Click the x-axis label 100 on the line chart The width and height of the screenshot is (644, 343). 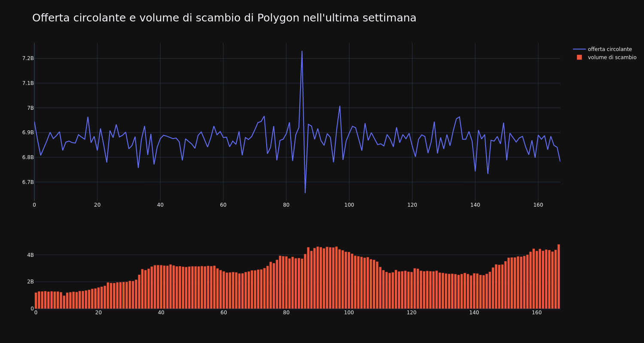click(x=349, y=205)
